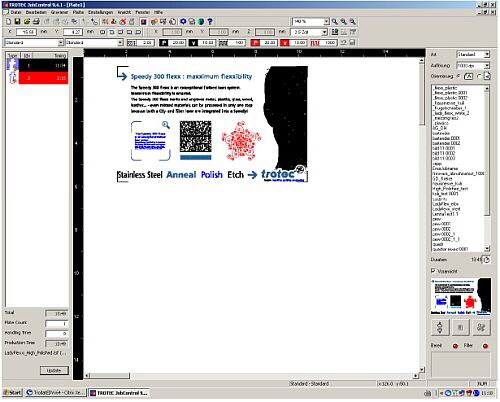This screenshot has width=500, height=402.
Task: Click the red frequency waveform icon
Action: click(315, 43)
